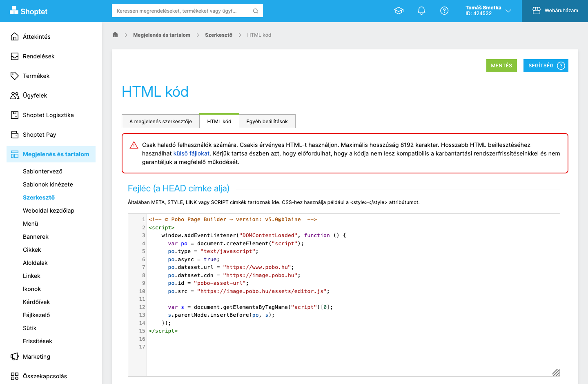Click the home breadcrumb icon
This screenshot has width=588, height=384.
[115, 35]
